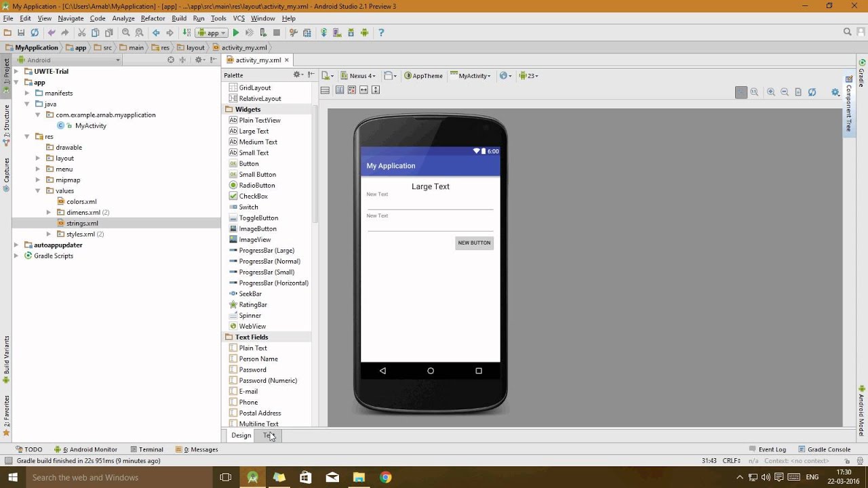Viewport: 868px width, 488px height.
Task: Open the SDK Manager icon
Action: click(351, 33)
